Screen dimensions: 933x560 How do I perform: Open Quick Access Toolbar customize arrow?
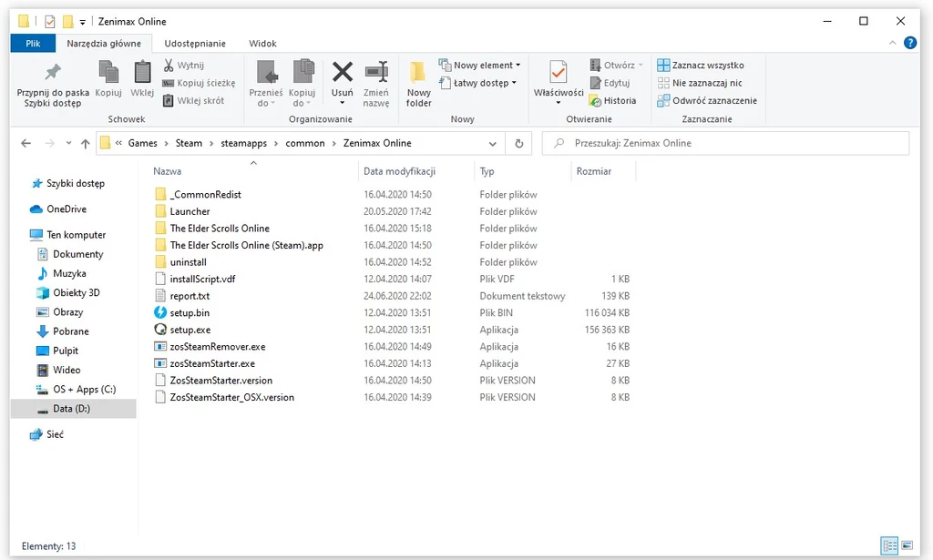[83, 22]
